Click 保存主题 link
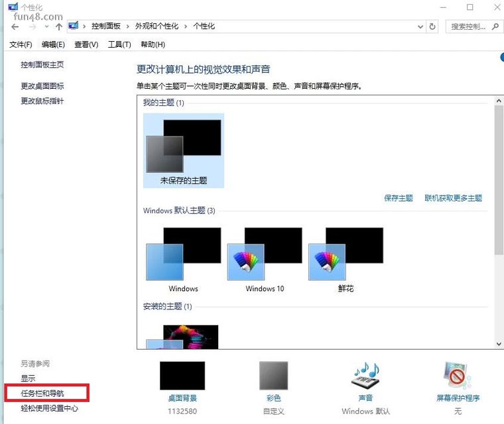The width and height of the screenshot is (504, 424). click(399, 198)
